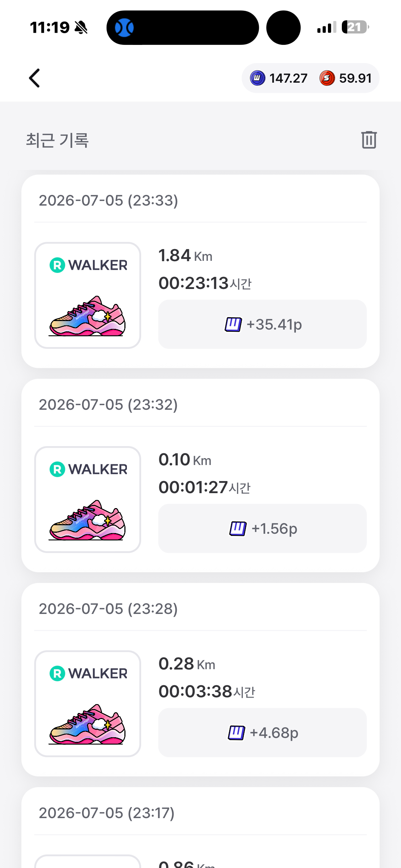Open the 2026-07-05 (23:17) record card
Screen dimensions: 401x868
(200, 827)
